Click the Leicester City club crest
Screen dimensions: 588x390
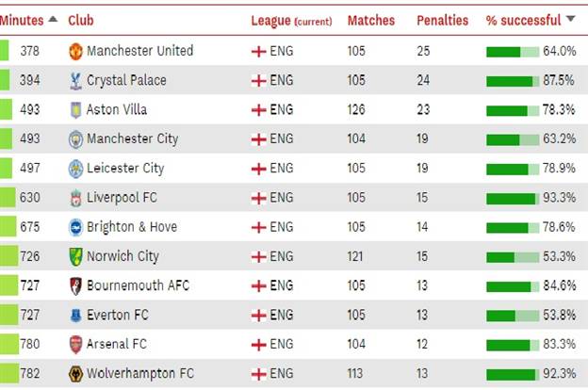click(75, 169)
